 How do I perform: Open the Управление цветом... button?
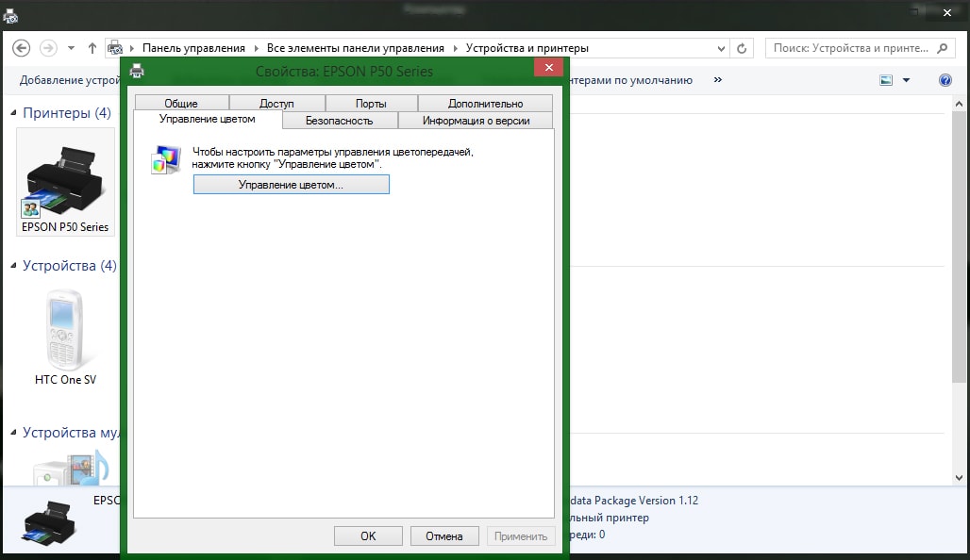coord(292,184)
